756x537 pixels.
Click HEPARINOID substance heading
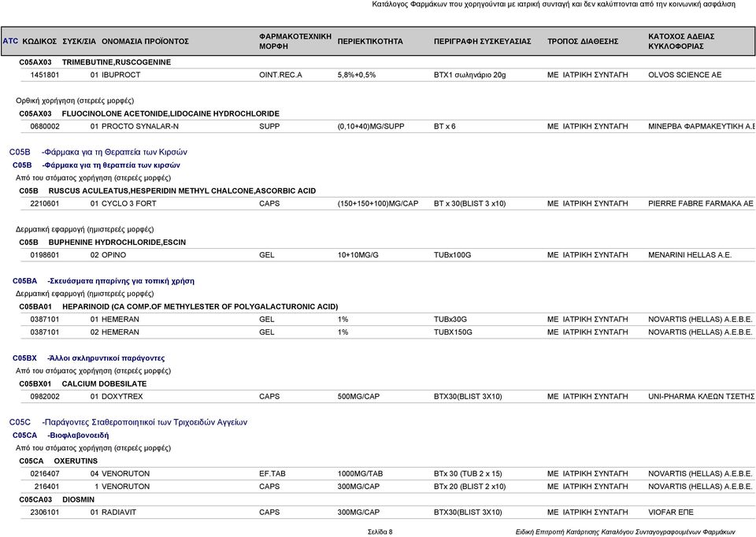[200, 306]
